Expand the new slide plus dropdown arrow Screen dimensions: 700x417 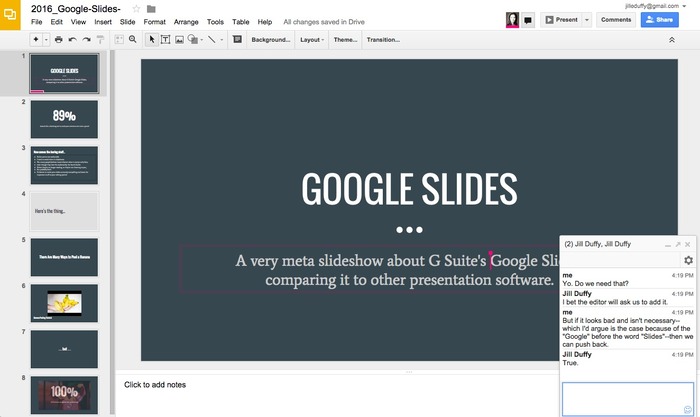pos(46,39)
